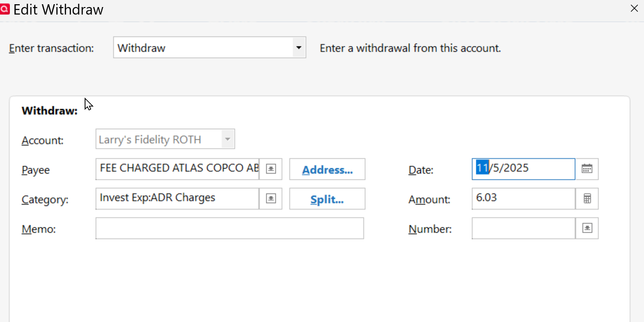Viewport: 644px width, 322px height.
Task: Click into the empty Number field
Action: (524, 228)
